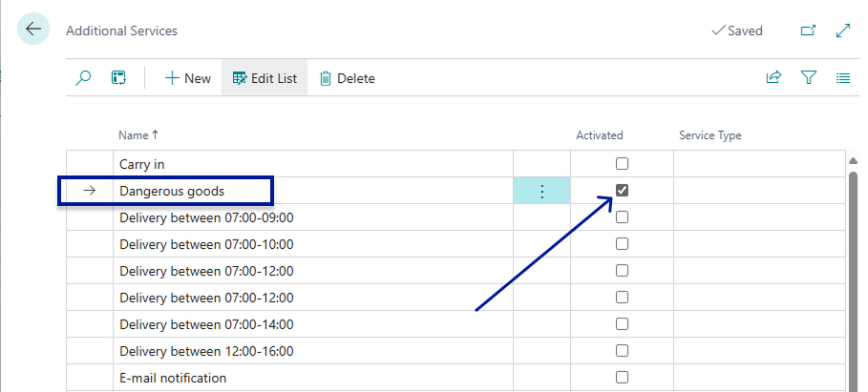Open the filter pane funnel icon
The image size is (868, 392).
click(x=809, y=78)
